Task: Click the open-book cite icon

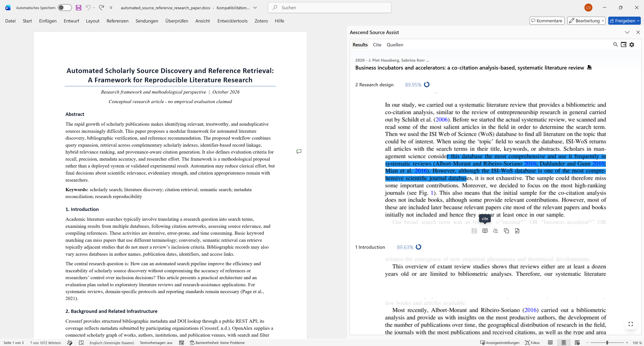Action: point(485,231)
